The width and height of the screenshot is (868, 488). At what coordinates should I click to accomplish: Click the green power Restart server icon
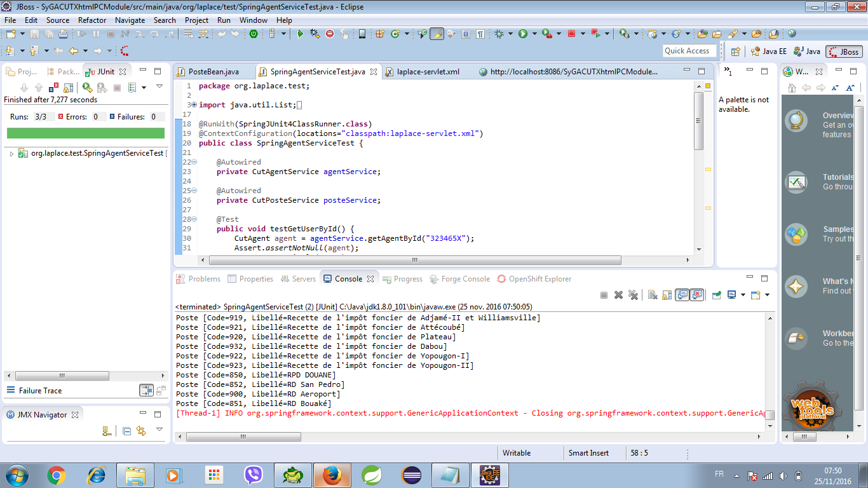pos(253,34)
